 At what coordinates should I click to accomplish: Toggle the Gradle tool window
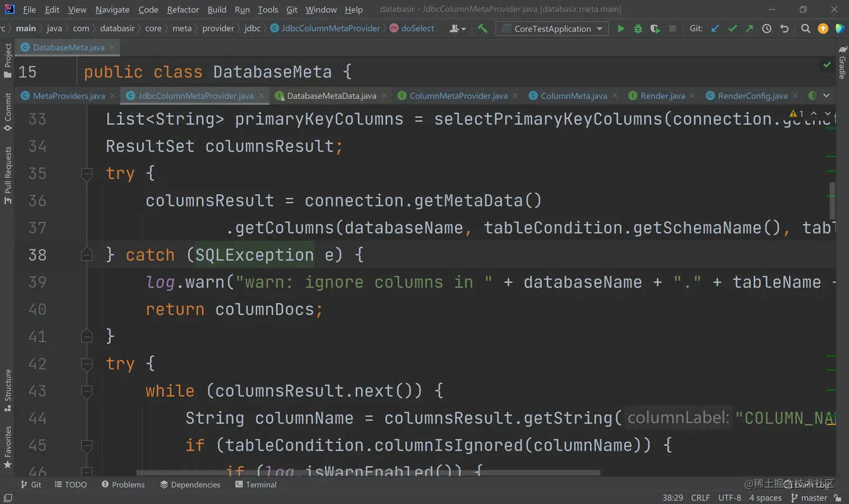[x=842, y=62]
